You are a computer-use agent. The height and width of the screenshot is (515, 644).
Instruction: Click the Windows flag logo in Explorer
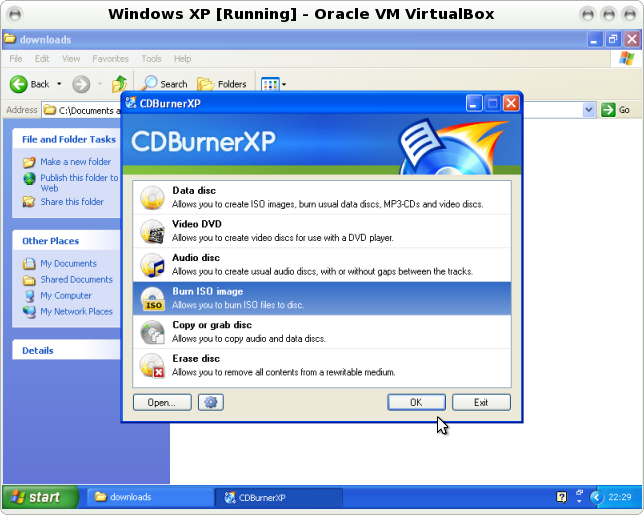click(627, 58)
